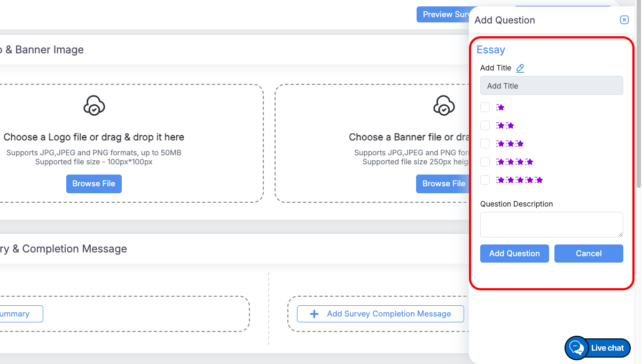Enable the four-star rating checkbox
Viewport: 642px width, 364px height.
tap(485, 162)
